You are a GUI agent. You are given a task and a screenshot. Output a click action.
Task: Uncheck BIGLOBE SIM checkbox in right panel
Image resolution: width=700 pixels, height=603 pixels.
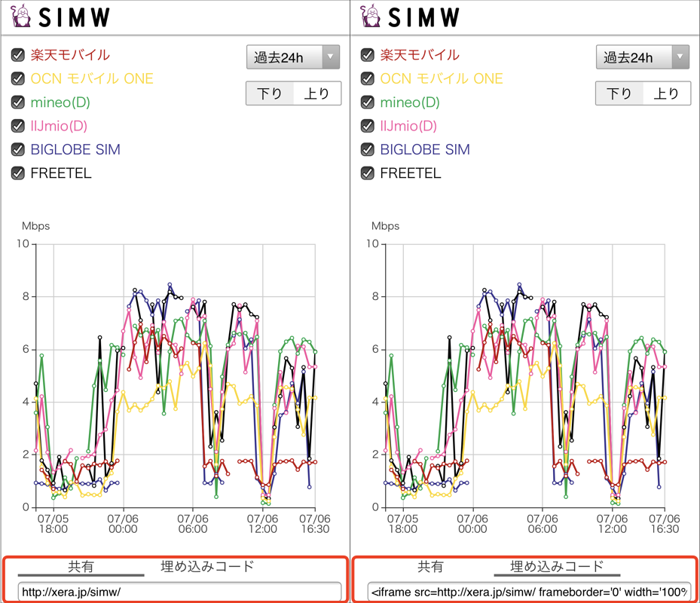pos(368,149)
